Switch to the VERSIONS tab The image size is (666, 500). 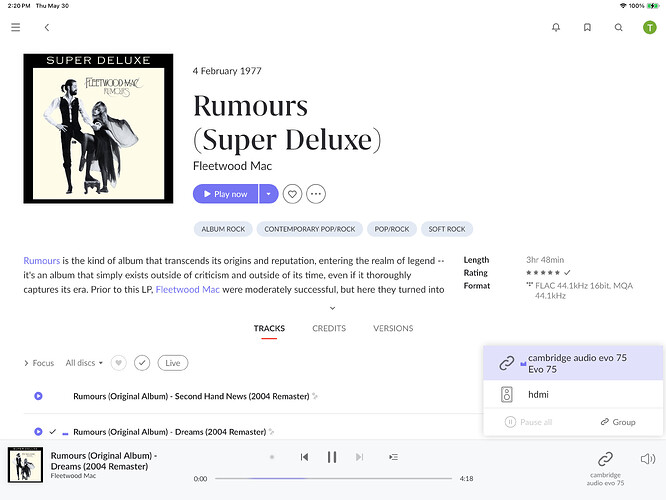(x=393, y=328)
